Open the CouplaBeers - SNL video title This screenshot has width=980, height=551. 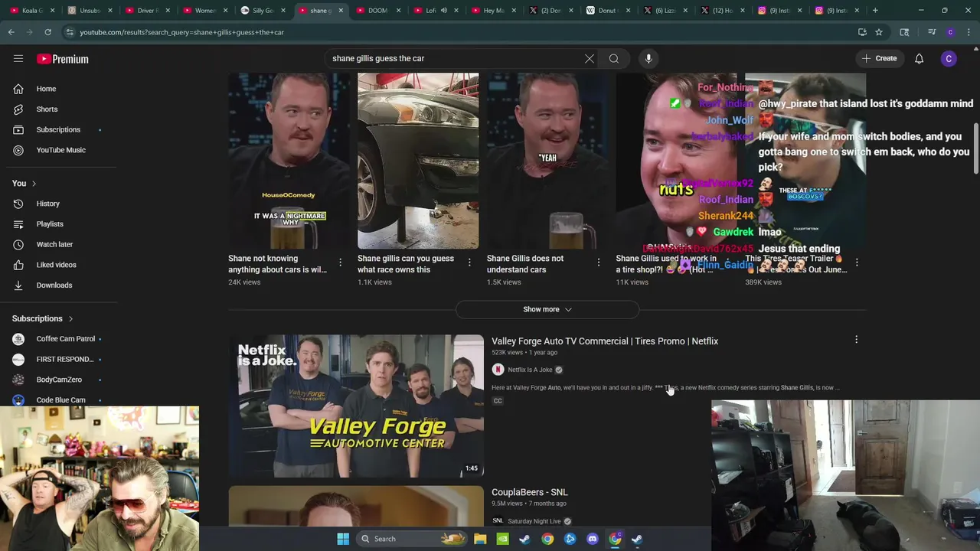(529, 492)
